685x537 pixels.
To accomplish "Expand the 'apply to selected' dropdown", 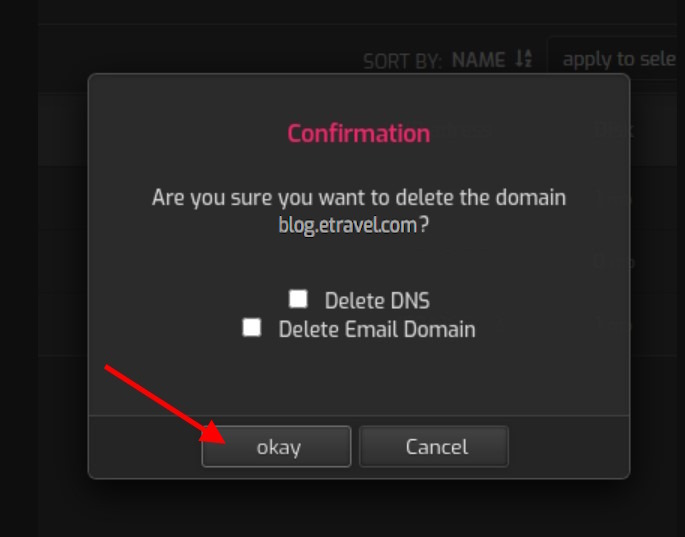I will point(616,59).
